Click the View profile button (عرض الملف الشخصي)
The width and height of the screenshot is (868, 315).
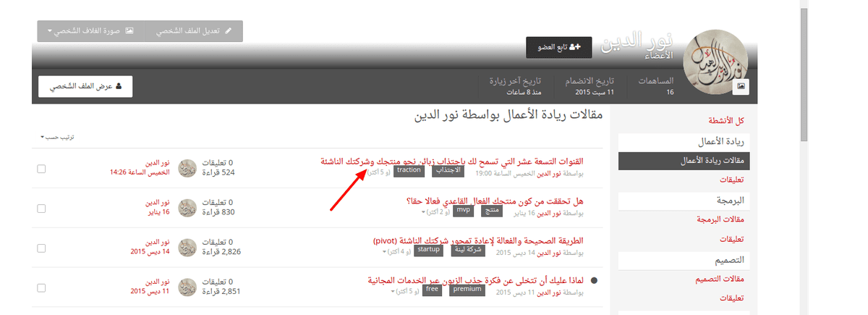(x=85, y=86)
